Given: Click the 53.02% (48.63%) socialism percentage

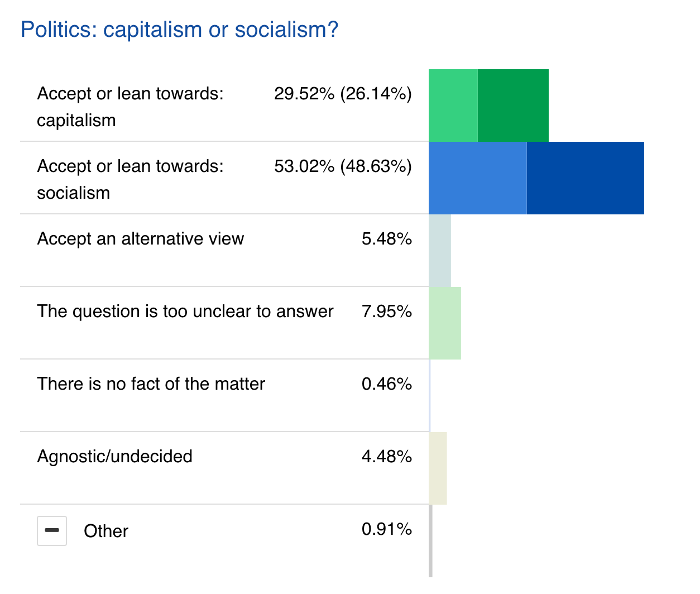Looking at the screenshot, I should 343,166.
